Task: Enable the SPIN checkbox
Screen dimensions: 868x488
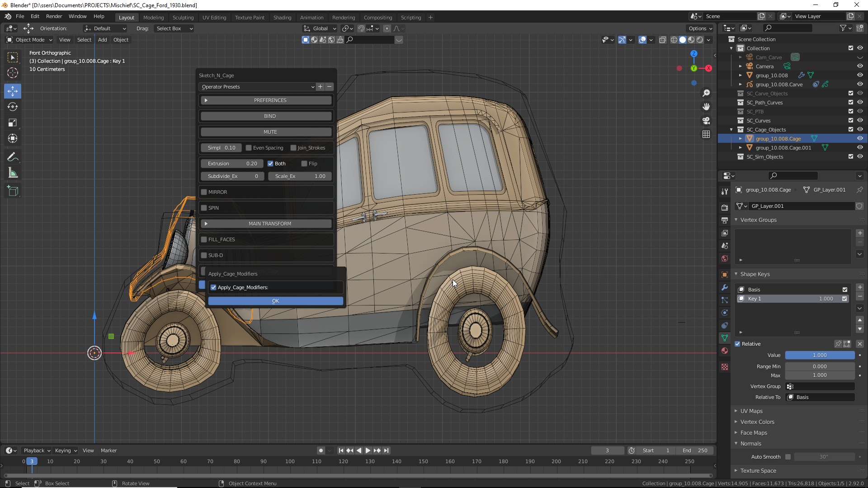Action: click(204, 208)
